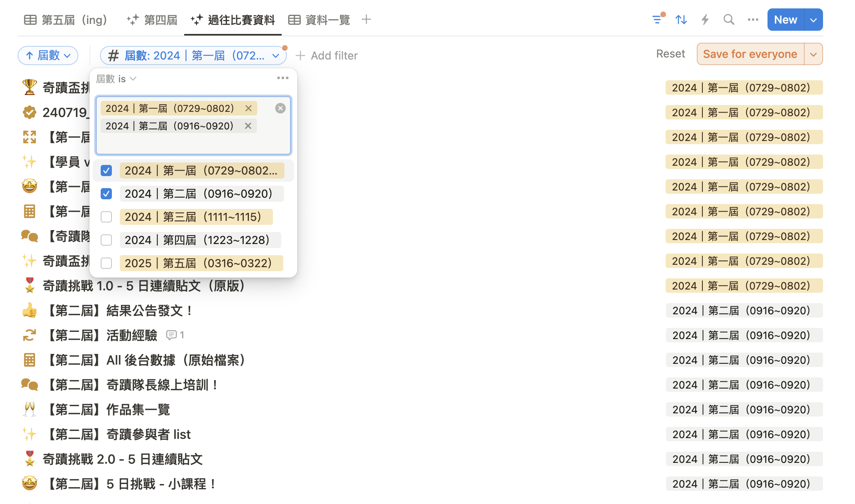Check the 2025｜第五屆 (0316~0322) option
This screenshot has height=504, width=855.
[x=106, y=264]
